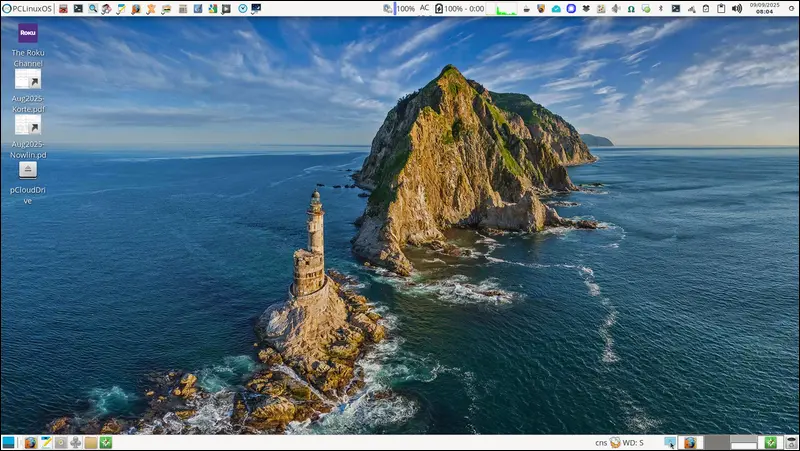The height and width of the screenshot is (451, 800).
Task: Launch Firefox from bottom panel
Action: 31,442
